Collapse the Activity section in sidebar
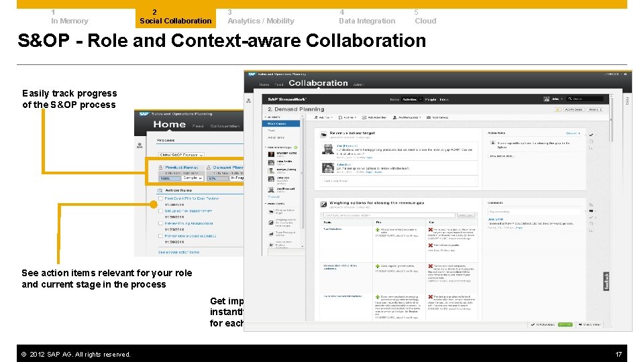644x362 pixels. pyautogui.click(x=266, y=117)
